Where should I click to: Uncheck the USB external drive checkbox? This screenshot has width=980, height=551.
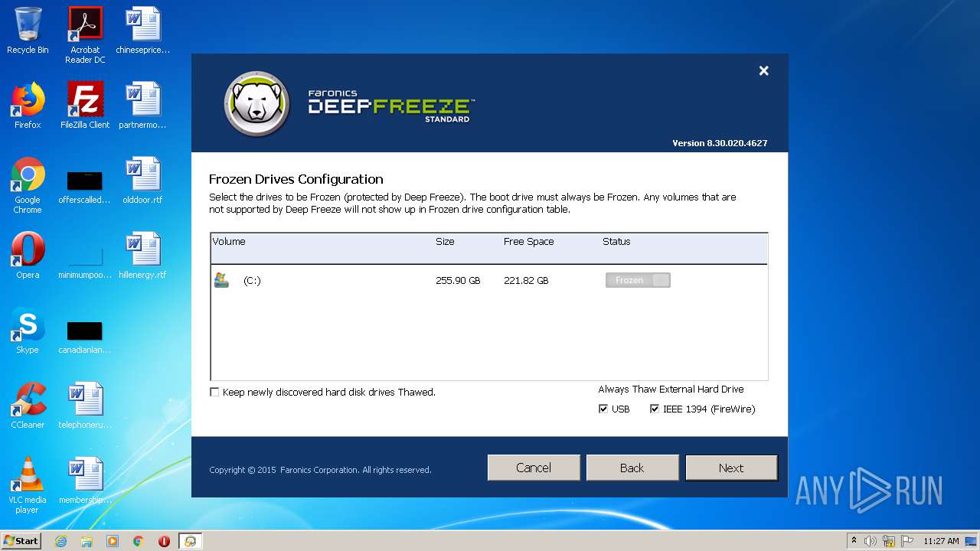coord(603,409)
